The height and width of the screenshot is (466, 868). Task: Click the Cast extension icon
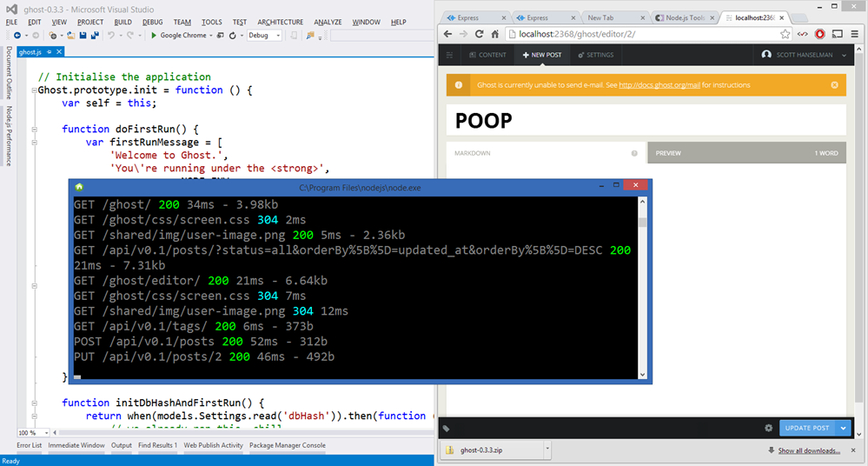click(838, 34)
